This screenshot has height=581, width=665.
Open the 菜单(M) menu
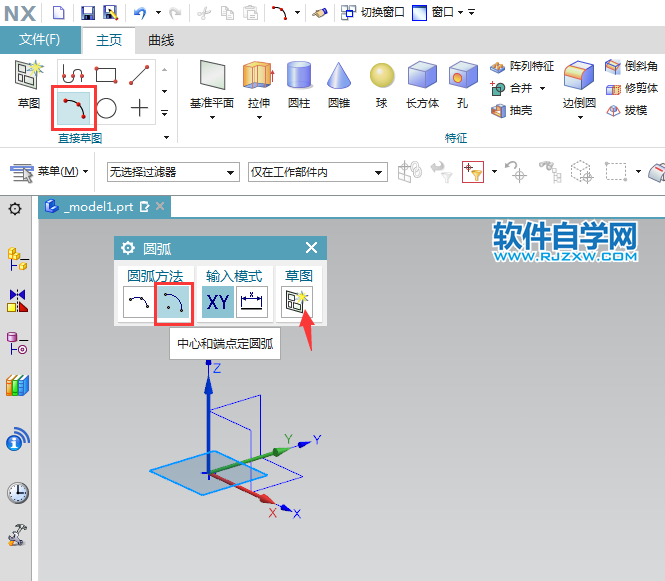click(x=49, y=172)
